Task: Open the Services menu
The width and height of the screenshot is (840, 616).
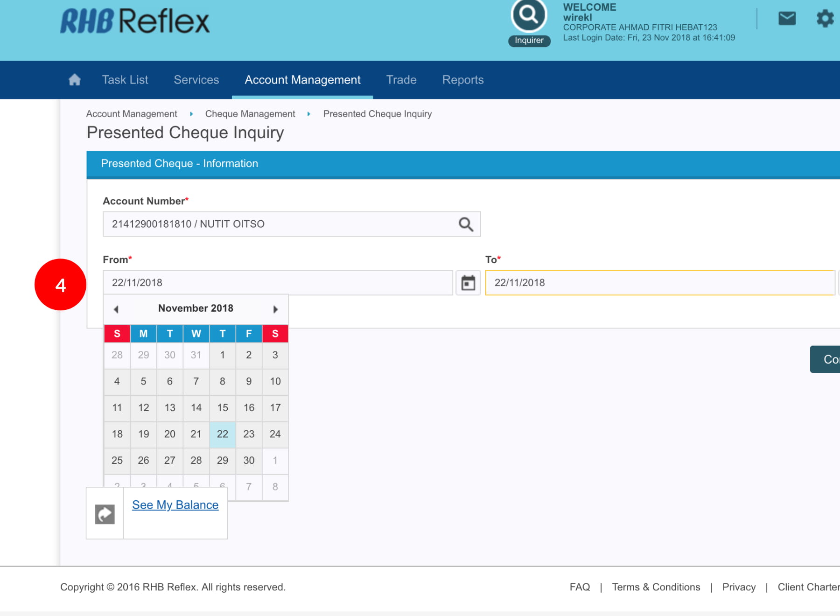Action: pos(196,80)
